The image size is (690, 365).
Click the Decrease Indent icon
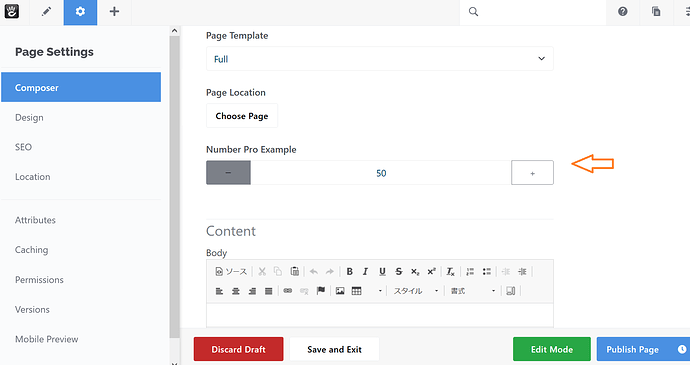(x=506, y=272)
